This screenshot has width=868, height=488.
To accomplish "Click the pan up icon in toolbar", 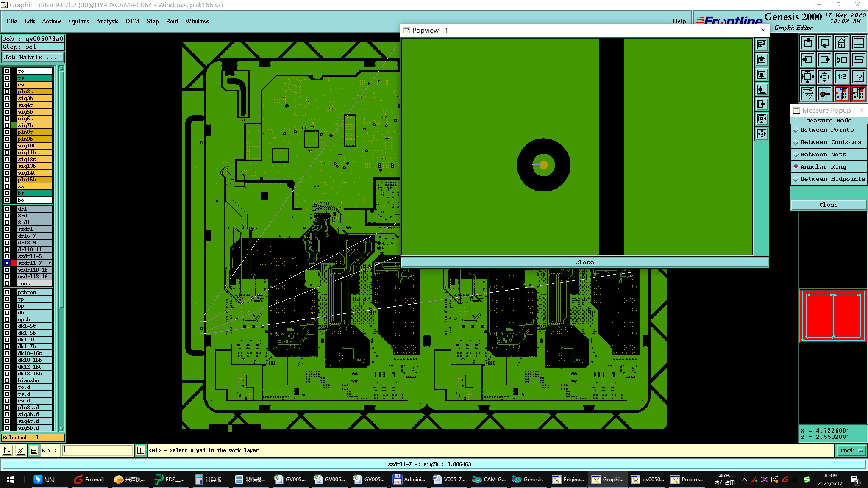I will [808, 43].
